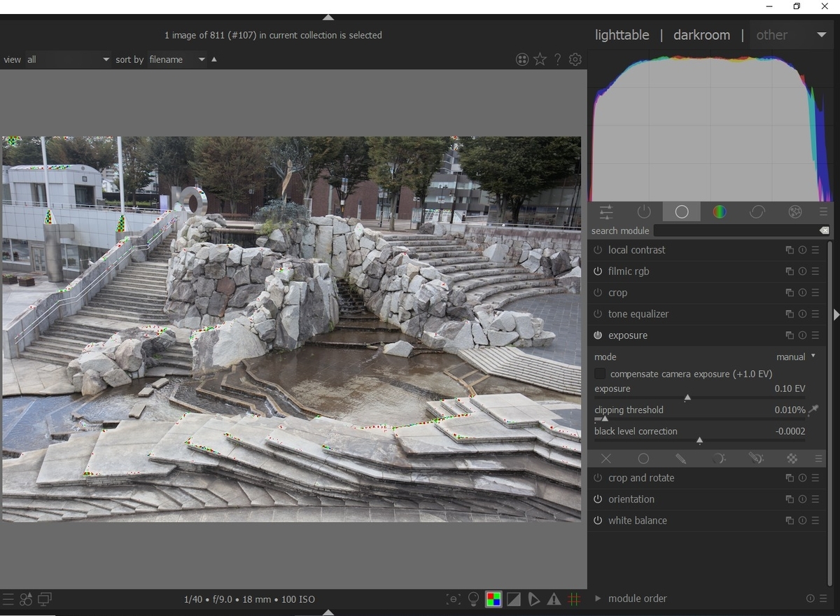
Task: Open the sort by filename dropdown
Action: (x=176, y=59)
